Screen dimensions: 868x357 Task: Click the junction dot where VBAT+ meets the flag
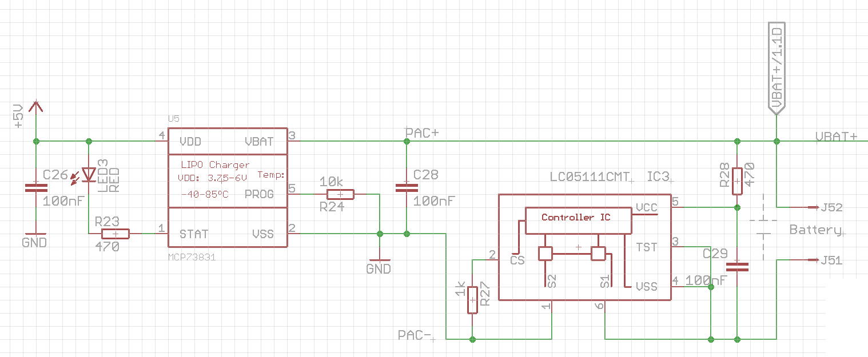[x=777, y=141]
